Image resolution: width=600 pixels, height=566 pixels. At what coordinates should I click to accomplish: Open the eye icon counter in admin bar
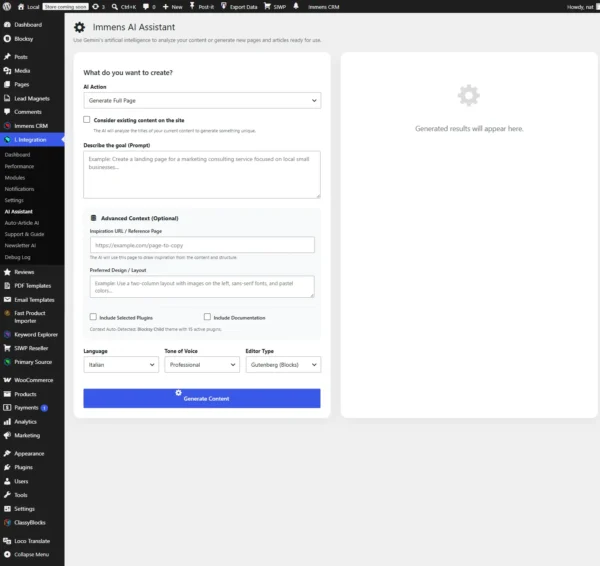(98, 7)
